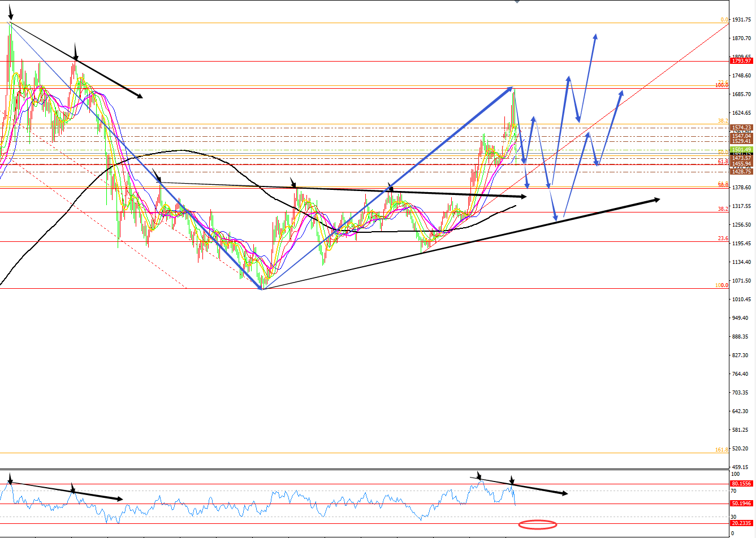Screen dimensions: 756x538
Task: Click the arrowhead of the topmost blue projection arrow
Action: coord(595,37)
